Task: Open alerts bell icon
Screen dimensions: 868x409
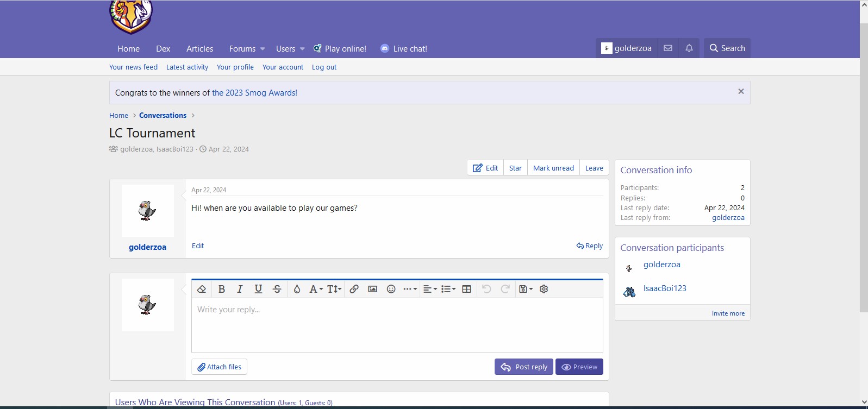Action: click(x=689, y=48)
